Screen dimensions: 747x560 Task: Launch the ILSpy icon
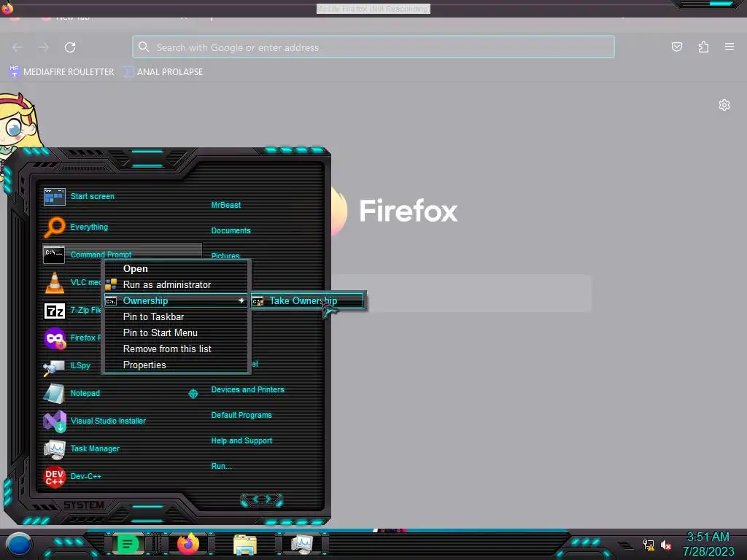tap(54, 366)
